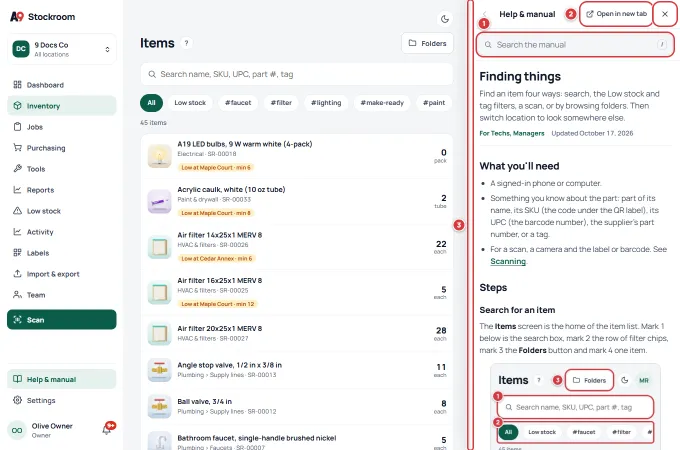
Task: Toggle the Low stock filter chip
Action: tap(190, 103)
